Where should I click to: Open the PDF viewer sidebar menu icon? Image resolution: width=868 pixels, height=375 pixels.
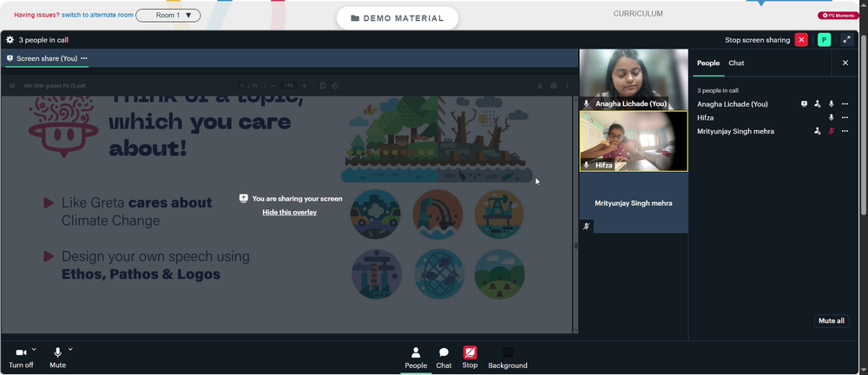point(12,86)
